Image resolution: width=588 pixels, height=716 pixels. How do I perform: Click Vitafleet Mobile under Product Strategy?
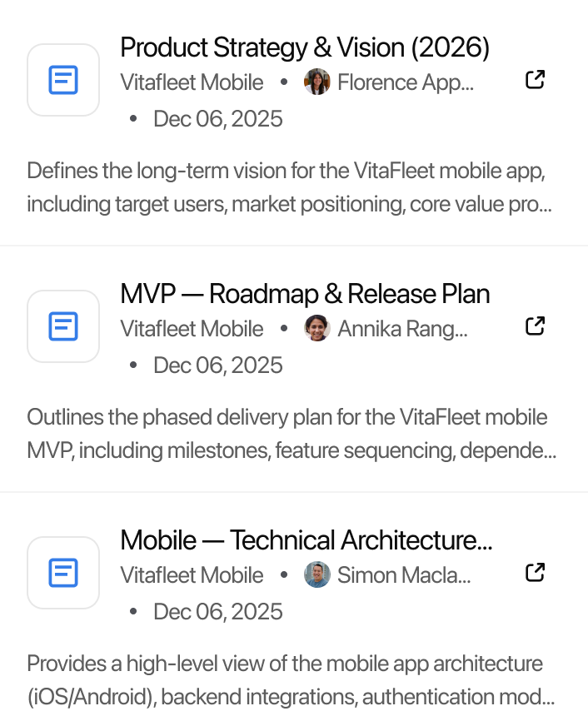pos(192,82)
